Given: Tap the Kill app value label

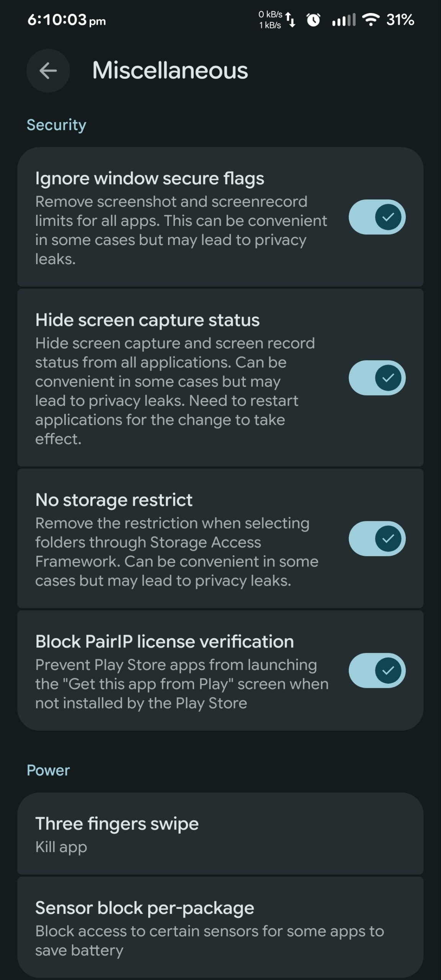Looking at the screenshot, I should pyautogui.click(x=61, y=847).
